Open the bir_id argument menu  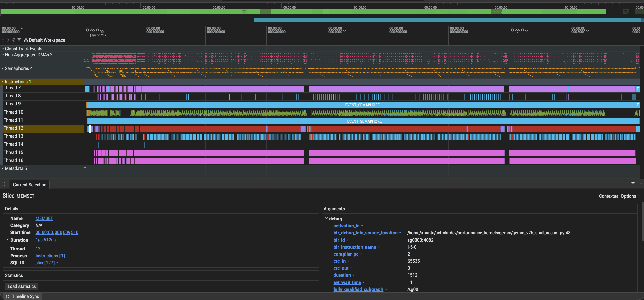click(x=341, y=240)
